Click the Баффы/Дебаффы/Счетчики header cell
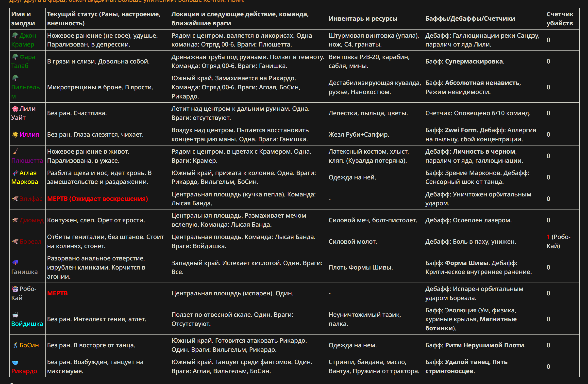This screenshot has height=384, width=588. 484,19
